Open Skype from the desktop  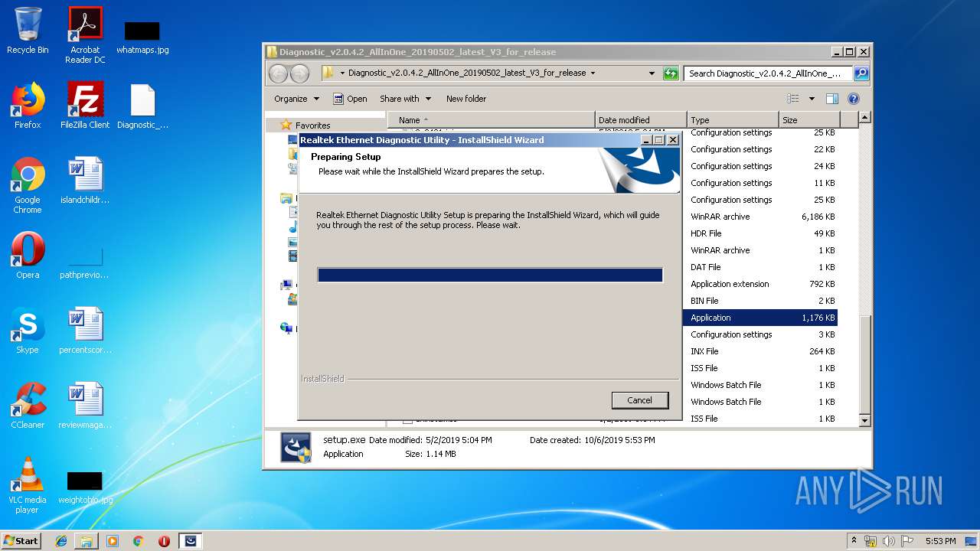tap(28, 331)
